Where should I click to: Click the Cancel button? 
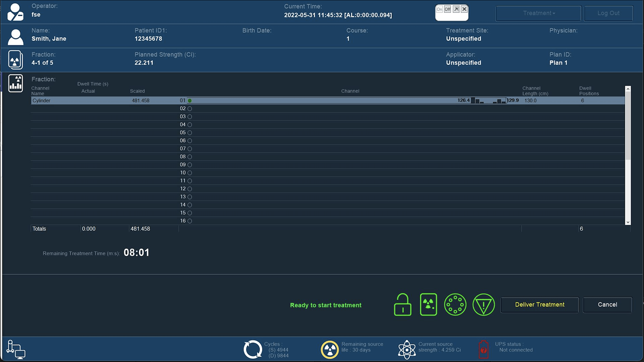coord(607,304)
